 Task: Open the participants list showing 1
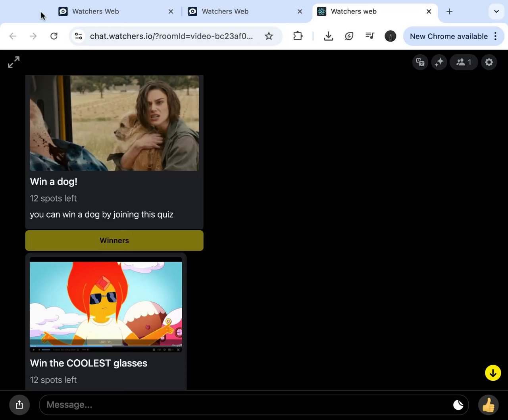(x=464, y=62)
